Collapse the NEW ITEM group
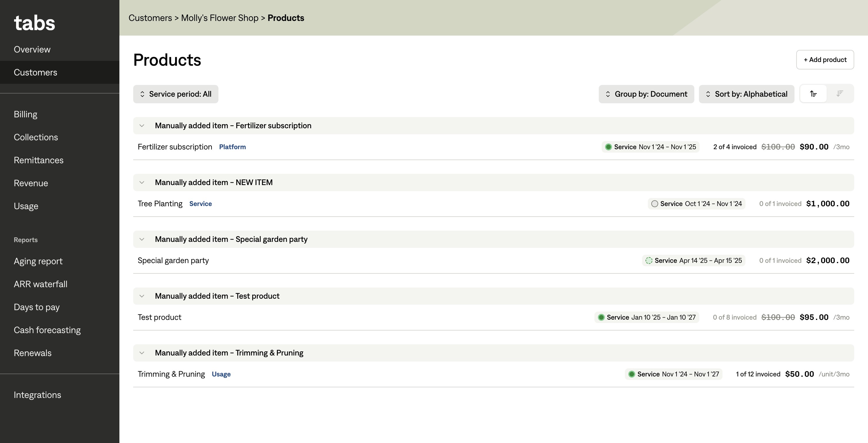 click(142, 182)
